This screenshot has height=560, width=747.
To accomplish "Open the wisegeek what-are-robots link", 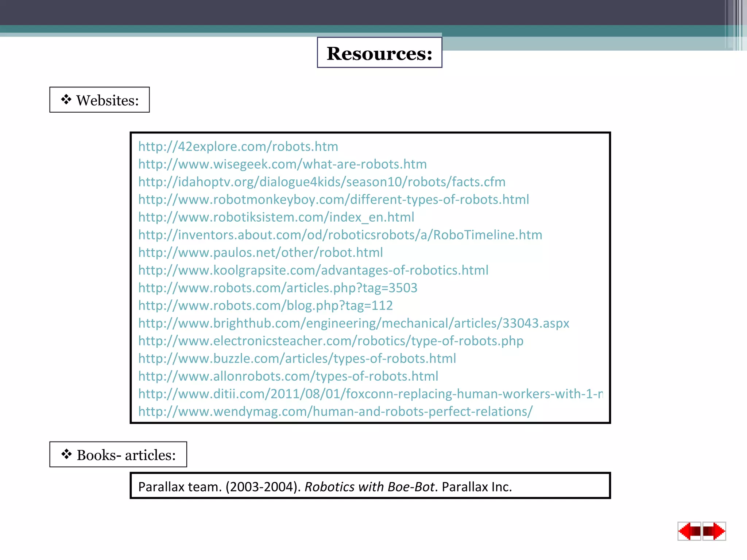I will [282, 164].
